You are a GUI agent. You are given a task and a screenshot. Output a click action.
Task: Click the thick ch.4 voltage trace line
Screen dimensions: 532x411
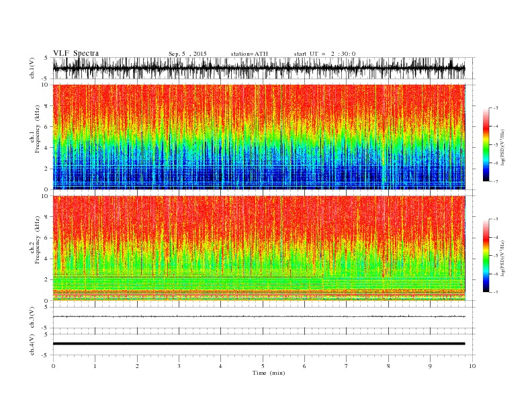click(x=259, y=344)
